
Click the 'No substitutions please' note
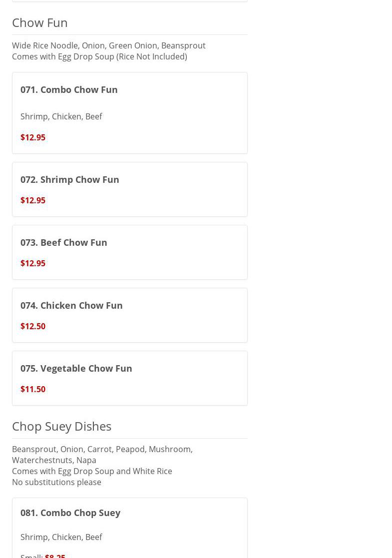tap(56, 482)
